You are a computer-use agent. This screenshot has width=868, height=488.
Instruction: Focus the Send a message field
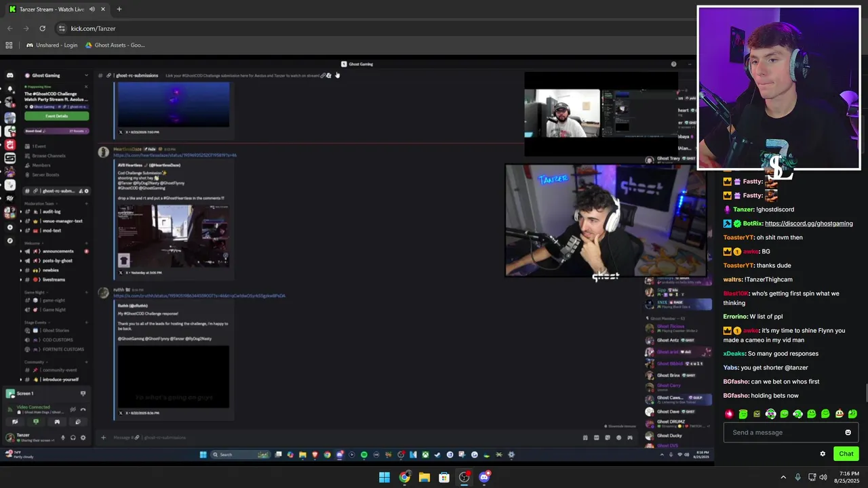791,432
